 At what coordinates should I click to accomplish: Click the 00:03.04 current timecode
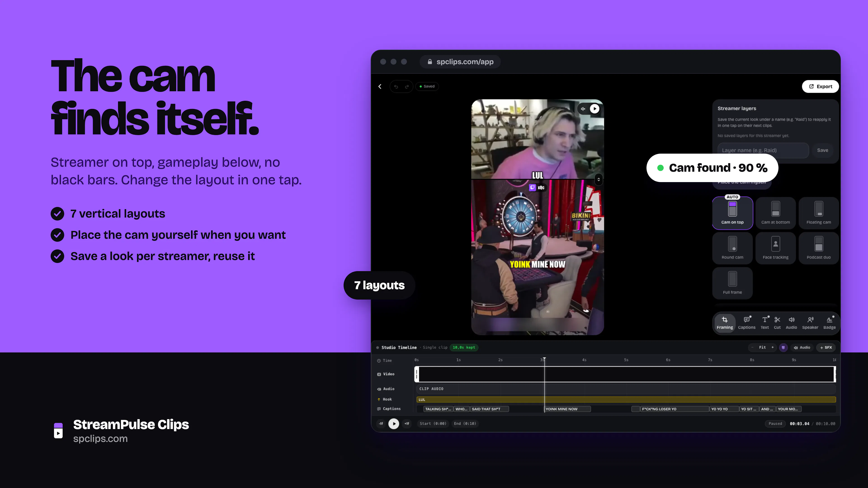(x=800, y=424)
